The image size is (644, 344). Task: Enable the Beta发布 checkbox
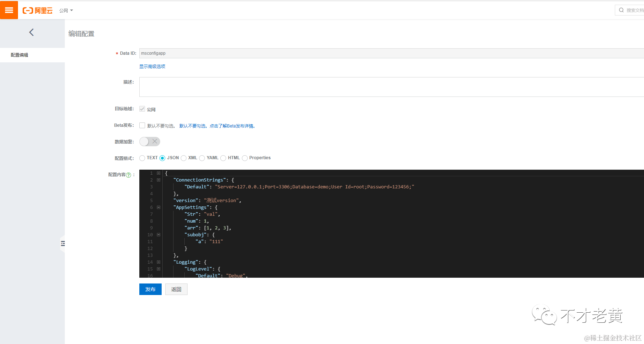142,125
